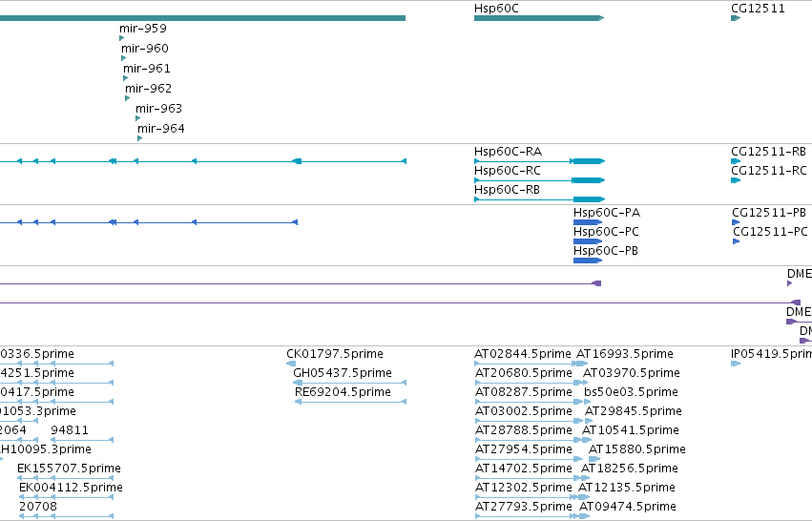Click the Hsp60C gene label
The width and height of the screenshot is (812, 521).
[x=496, y=9]
